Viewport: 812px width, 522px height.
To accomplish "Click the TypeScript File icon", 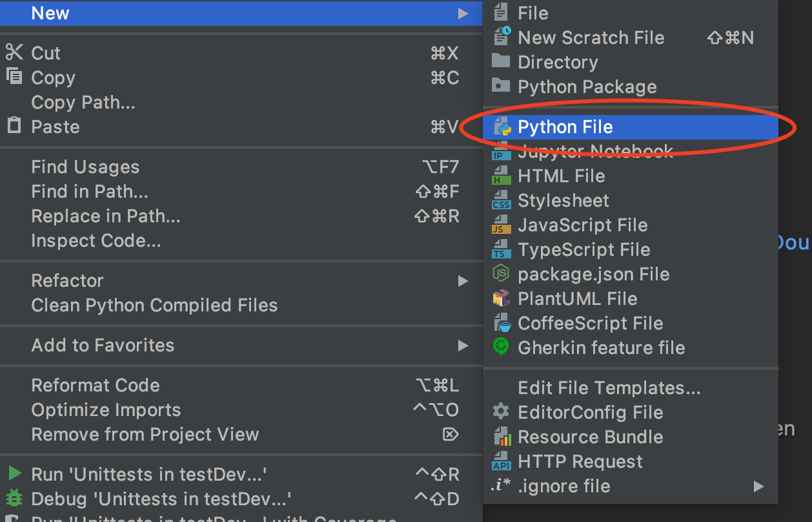I will [x=502, y=250].
